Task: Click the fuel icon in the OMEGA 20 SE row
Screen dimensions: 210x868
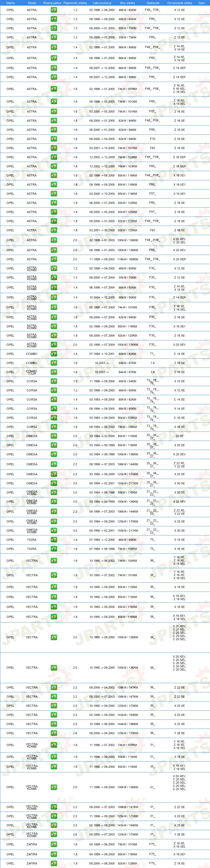Action: [x=54, y=436]
